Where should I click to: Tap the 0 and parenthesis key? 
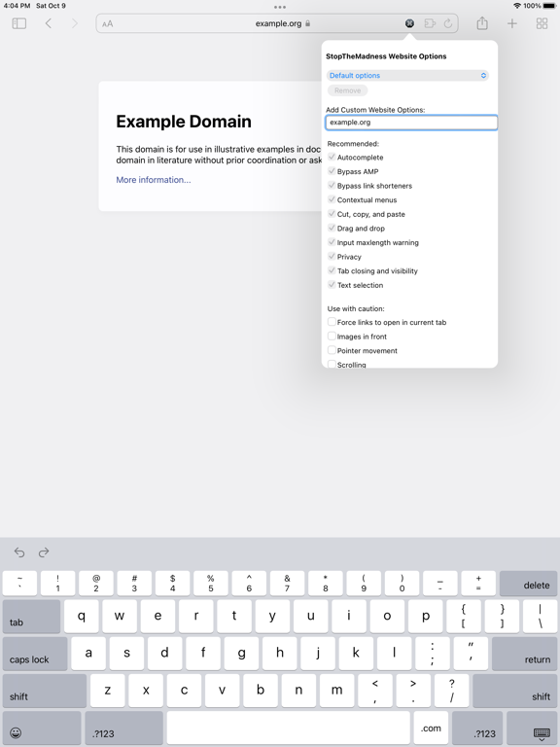coord(402,584)
